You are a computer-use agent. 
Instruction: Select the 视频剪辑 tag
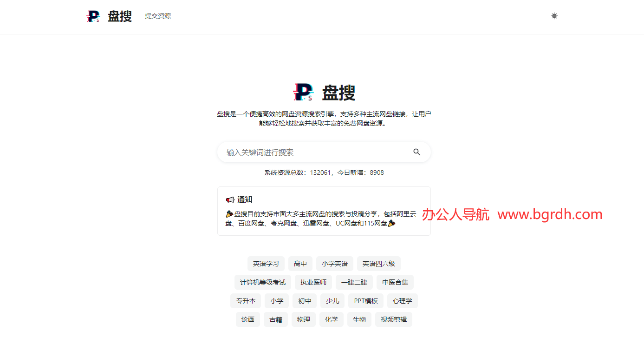click(393, 319)
